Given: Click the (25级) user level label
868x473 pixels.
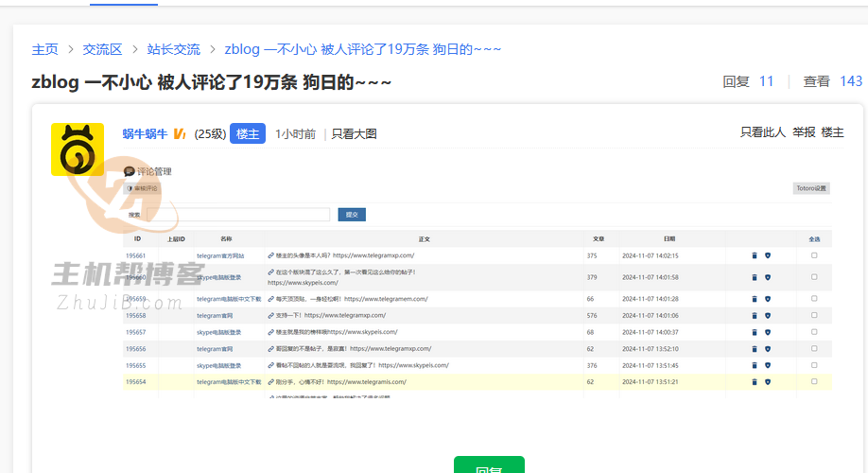Looking at the screenshot, I should pos(210,133).
